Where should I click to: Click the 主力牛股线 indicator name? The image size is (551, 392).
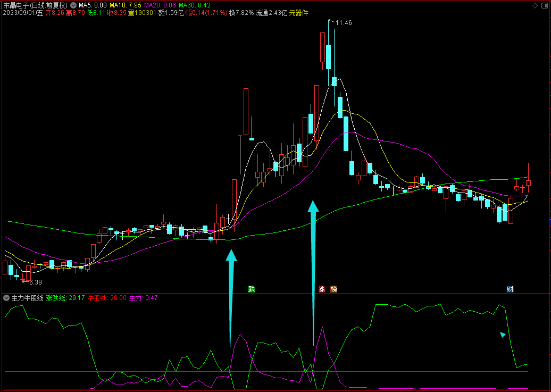point(28,298)
